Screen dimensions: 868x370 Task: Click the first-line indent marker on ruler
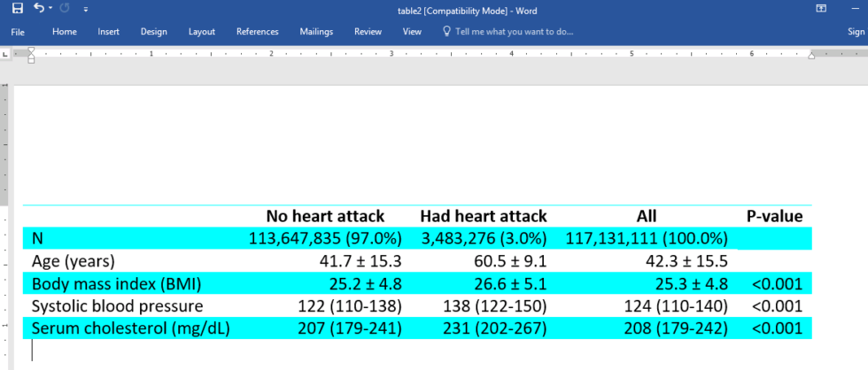(31, 50)
